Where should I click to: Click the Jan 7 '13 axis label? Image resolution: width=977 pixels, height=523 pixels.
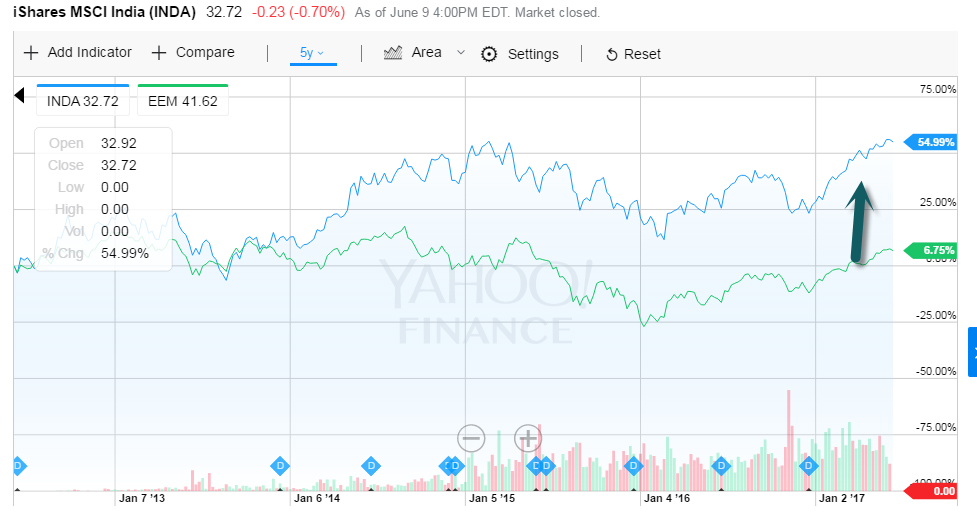point(142,498)
